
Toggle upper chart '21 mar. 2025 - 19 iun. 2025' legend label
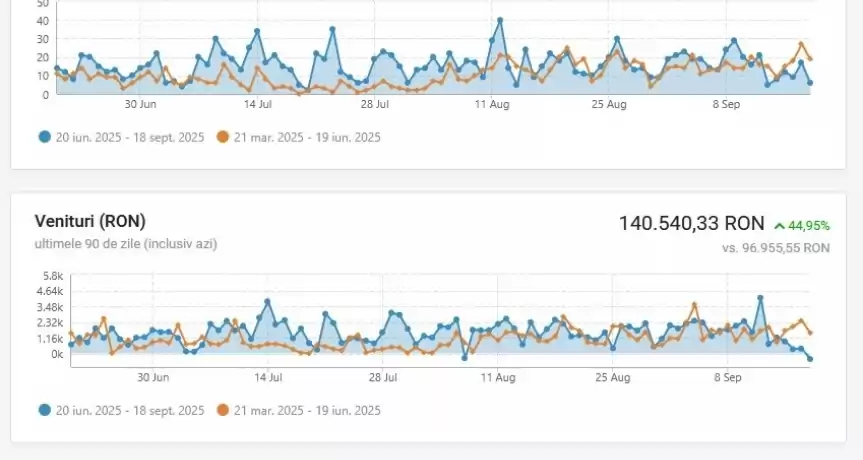coord(307,137)
